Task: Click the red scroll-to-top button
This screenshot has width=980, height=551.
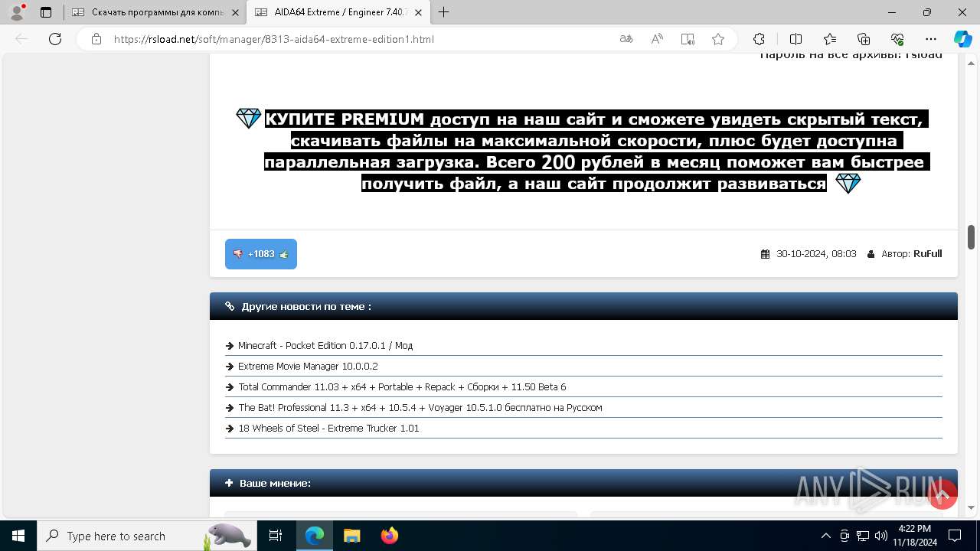Action: pos(942,495)
